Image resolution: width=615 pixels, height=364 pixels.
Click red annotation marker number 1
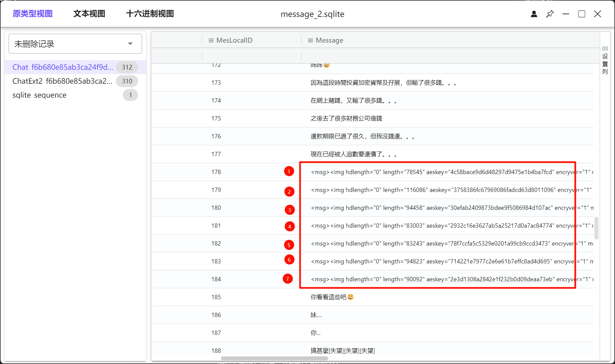(x=289, y=171)
